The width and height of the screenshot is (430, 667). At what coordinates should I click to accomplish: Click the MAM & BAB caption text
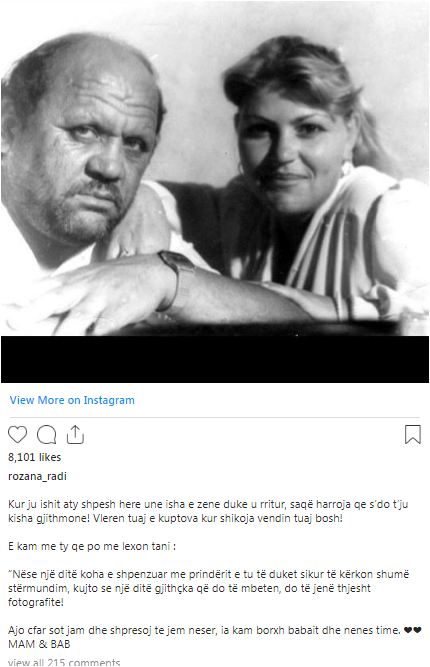click(39, 644)
